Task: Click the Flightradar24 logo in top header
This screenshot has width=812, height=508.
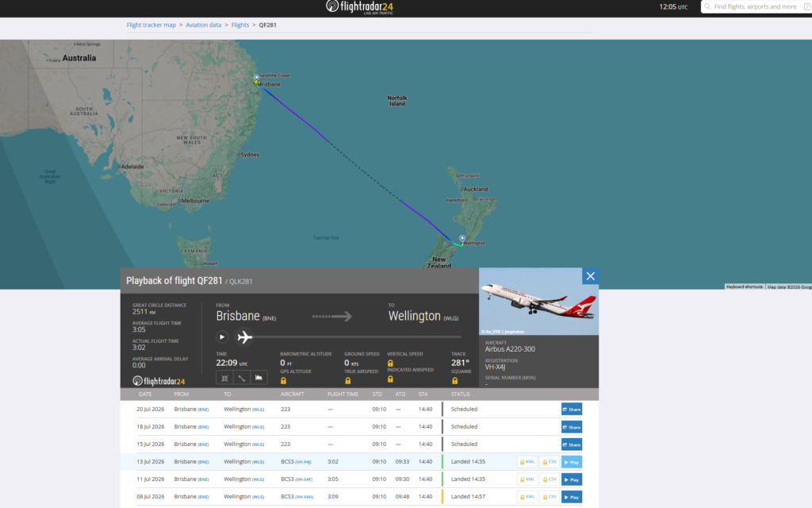Action: pos(359,7)
